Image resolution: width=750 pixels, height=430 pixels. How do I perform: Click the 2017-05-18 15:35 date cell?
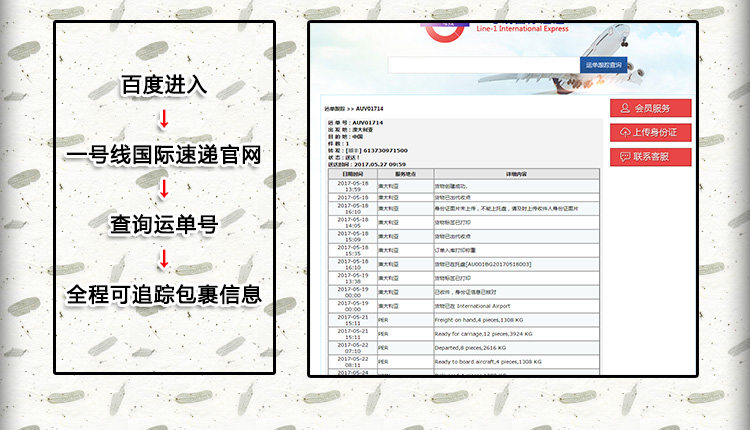click(353, 250)
